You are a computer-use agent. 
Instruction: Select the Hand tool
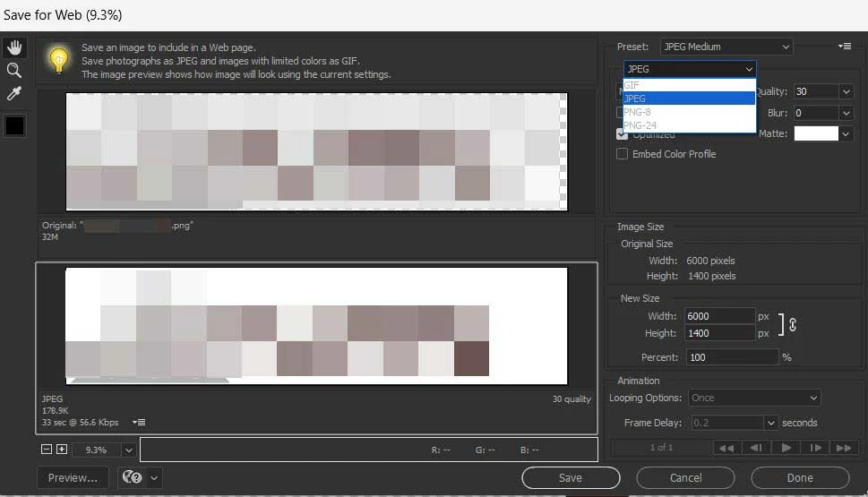tap(14, 47)
